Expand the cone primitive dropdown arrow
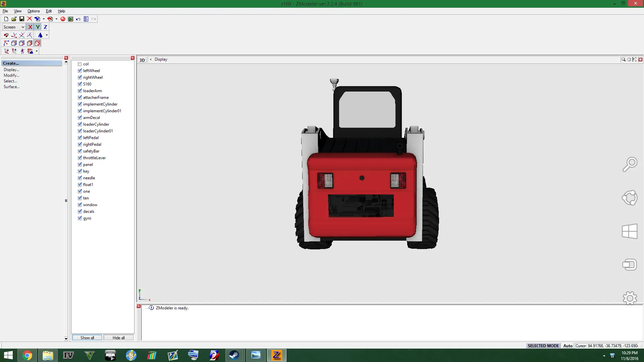Image resolution: width=644 pixels, height=362 pixels. (47, 35)
